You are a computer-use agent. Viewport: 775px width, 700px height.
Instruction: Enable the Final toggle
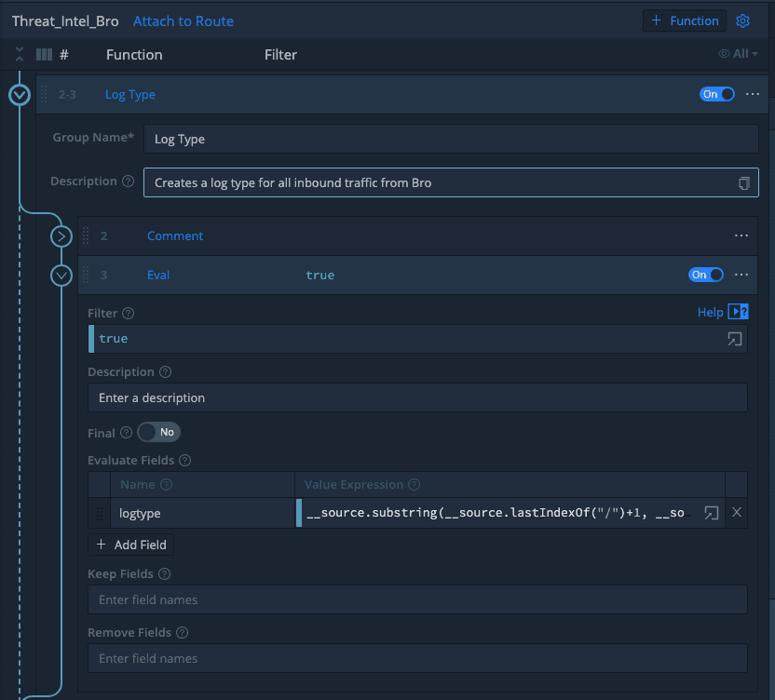click(158, 433)
